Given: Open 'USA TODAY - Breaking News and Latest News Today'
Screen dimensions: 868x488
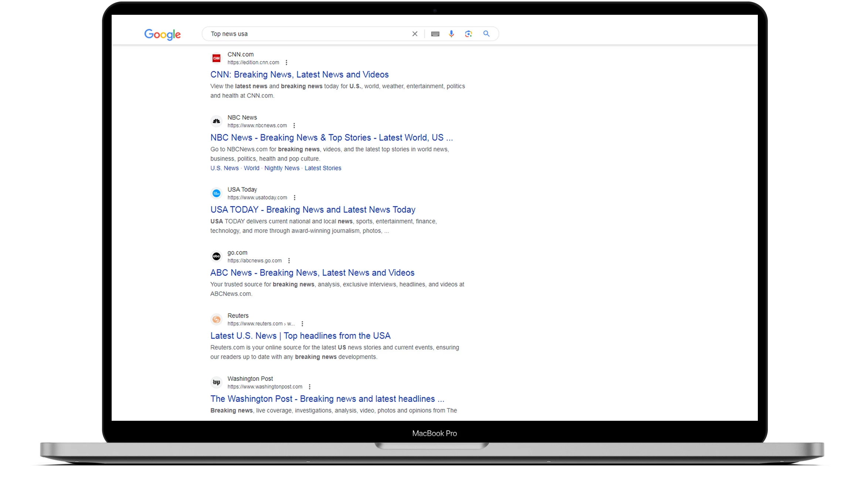Looking at the screenshot, I should click(x=313, y=210).
